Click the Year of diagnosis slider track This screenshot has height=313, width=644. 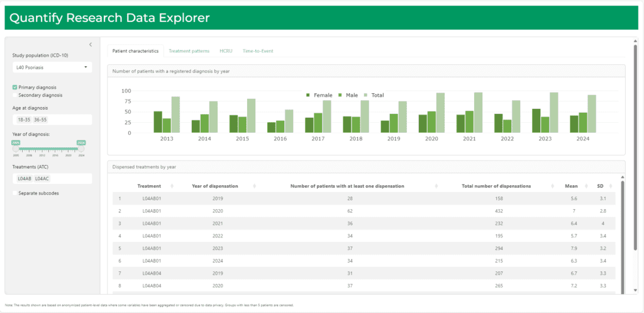48,149
